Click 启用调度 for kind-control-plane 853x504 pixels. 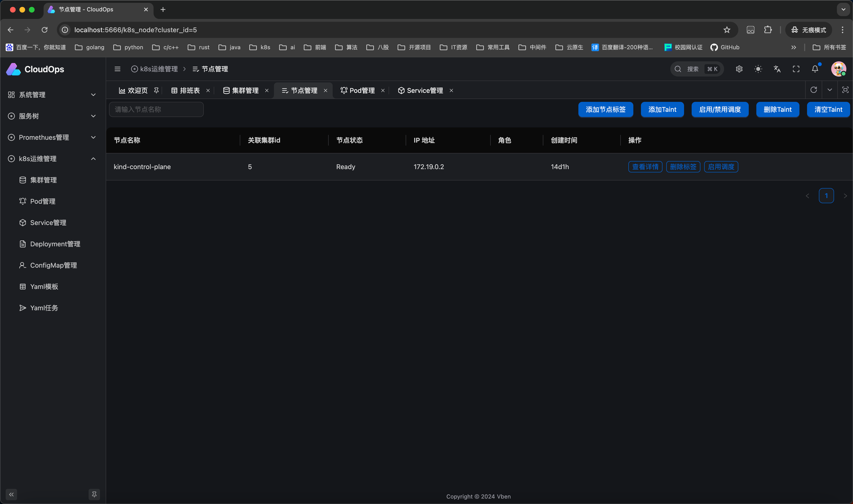[721, 167]
